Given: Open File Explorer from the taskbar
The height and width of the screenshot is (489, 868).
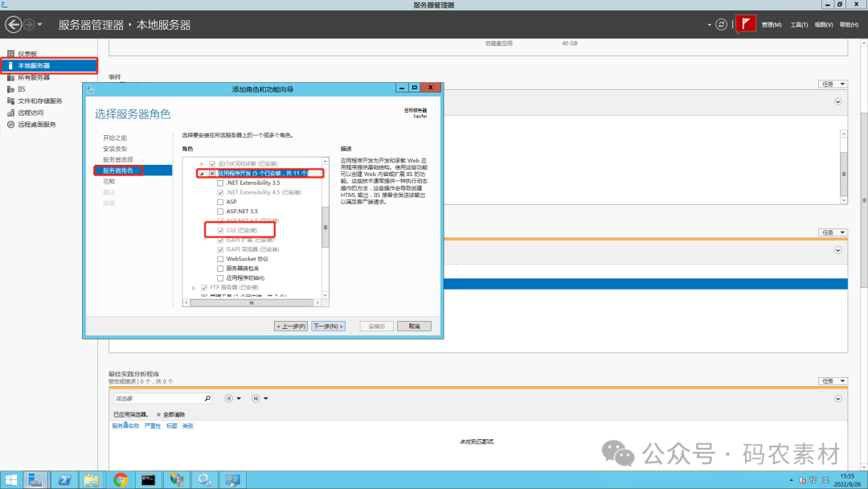Looking at the screenshot, I should 92,479.
